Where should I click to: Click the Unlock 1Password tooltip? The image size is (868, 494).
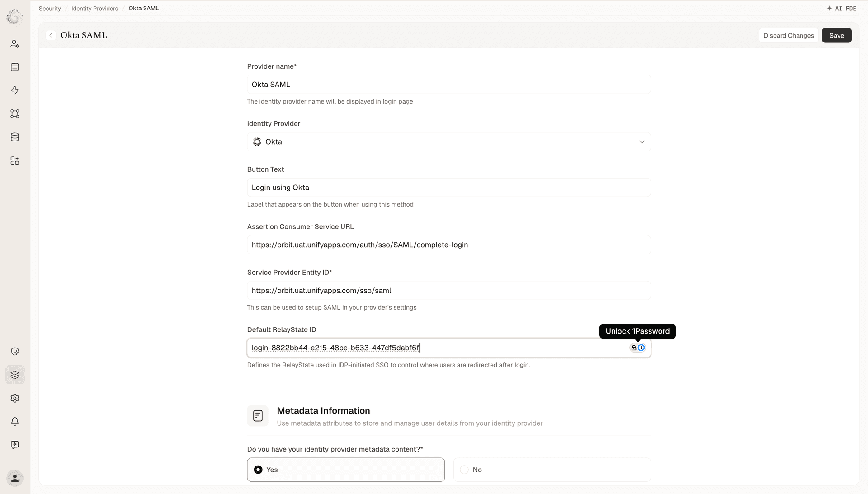[637, 331]
